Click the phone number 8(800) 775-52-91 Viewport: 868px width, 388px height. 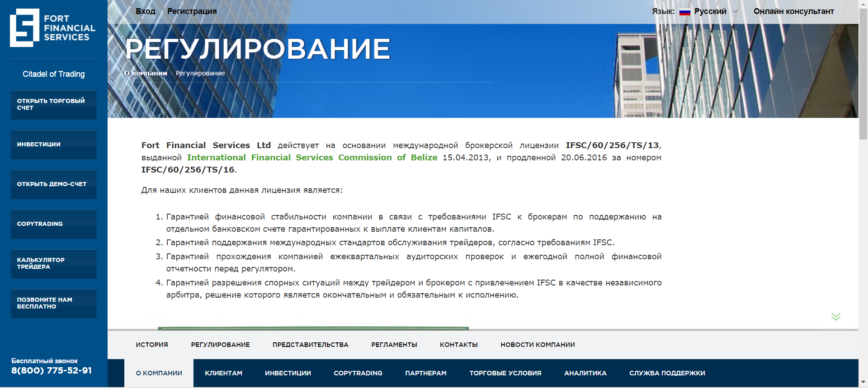pyautogui.click(x=52, y=371)
